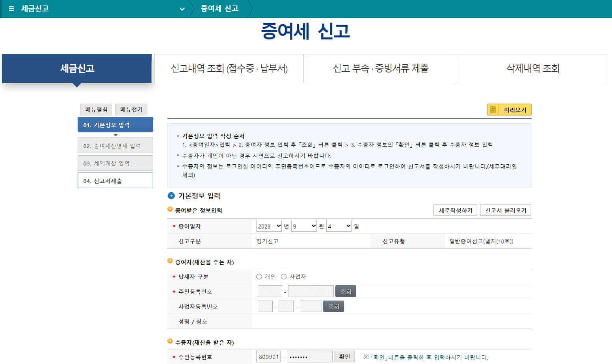Click orange bullet icon beside 증여자(재산을 주는 자)
This screenshot has width=612, height=364.
pyautogui.click(x=170, y=261)
